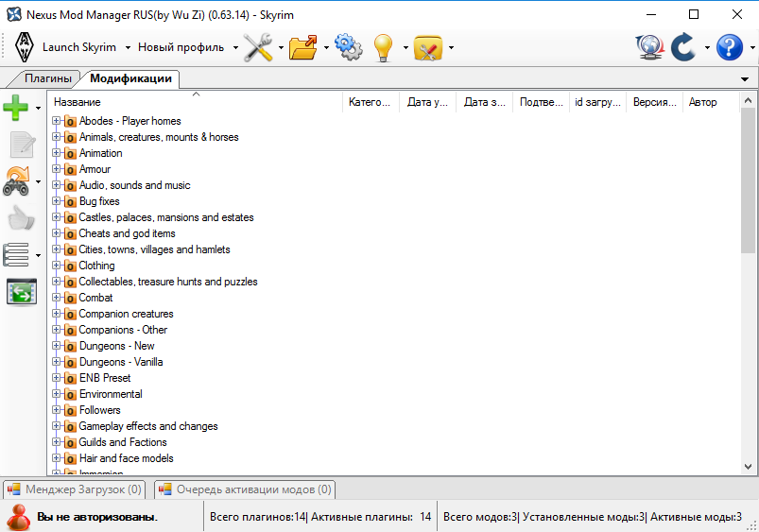Screen dimensions: 759x532
Task: Select Audio, sounds and music row
Action: coord(134,185)
